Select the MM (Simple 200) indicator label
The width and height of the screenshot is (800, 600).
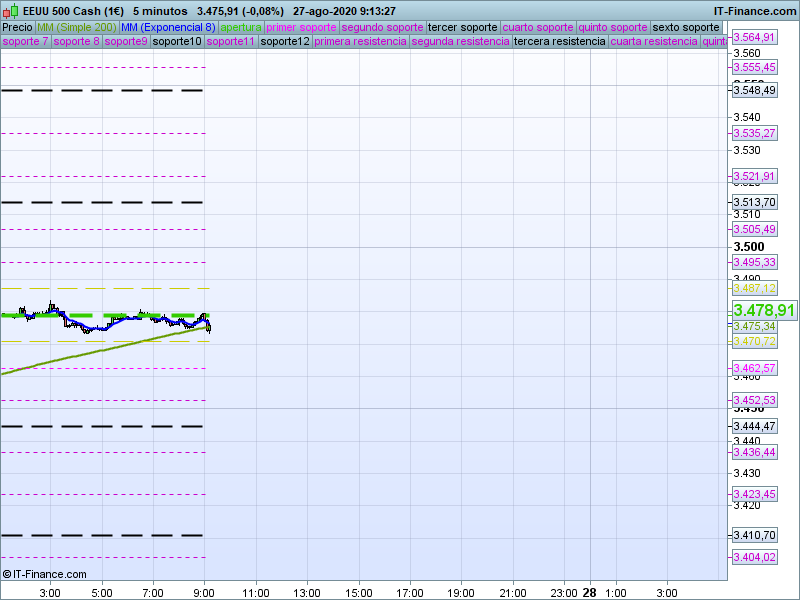[76, 27]
